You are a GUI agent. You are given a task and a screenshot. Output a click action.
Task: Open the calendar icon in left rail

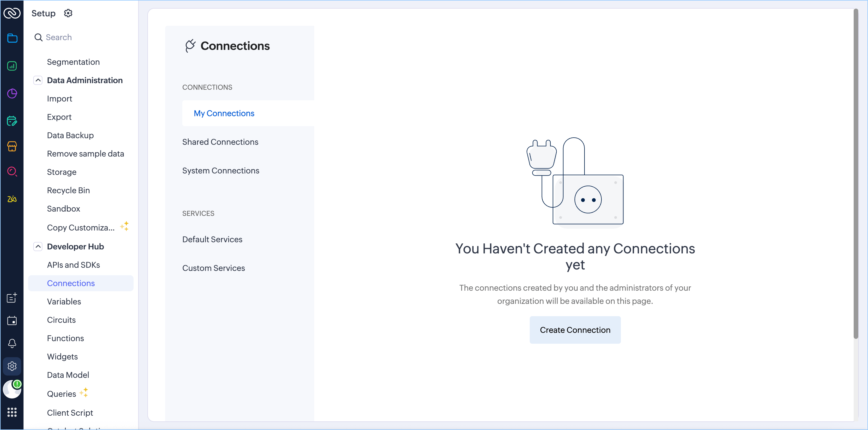pyautogui.click(x=12, y=320)
